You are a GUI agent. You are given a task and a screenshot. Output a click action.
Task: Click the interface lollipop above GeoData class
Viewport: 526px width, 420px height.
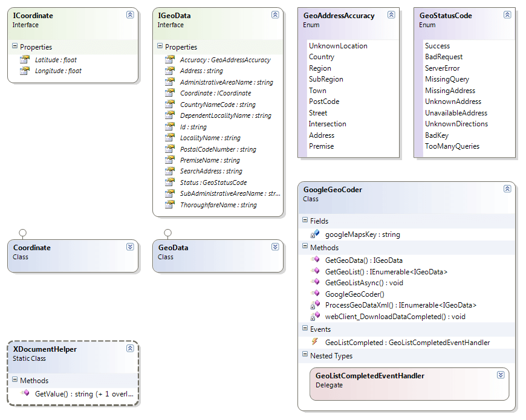click(167, 233)
